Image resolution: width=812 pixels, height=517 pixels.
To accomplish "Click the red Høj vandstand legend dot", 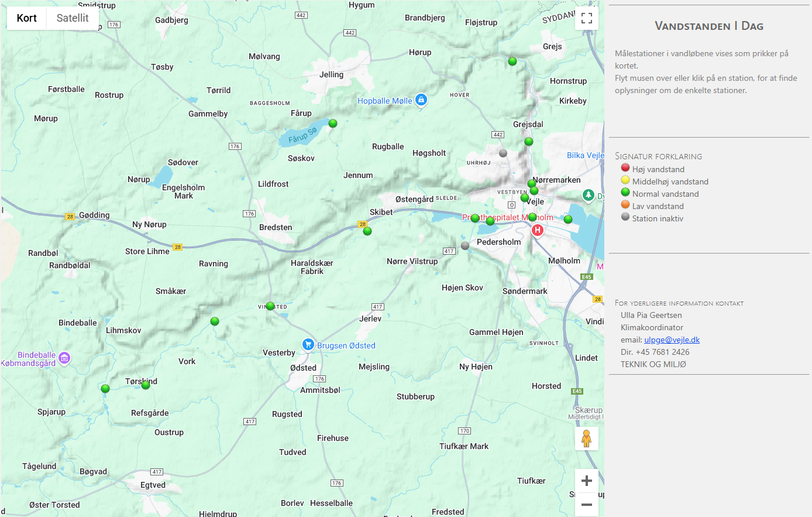I will [x=625, y=168].
